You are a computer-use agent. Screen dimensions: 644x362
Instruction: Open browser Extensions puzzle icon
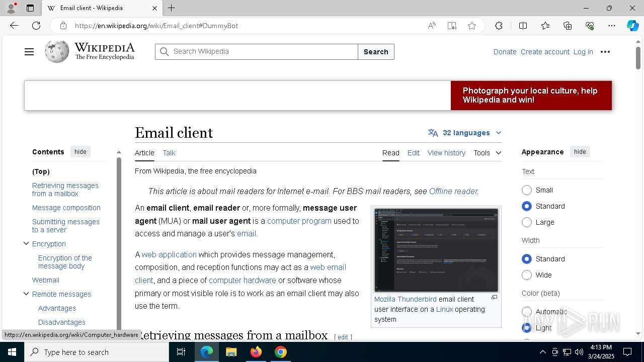click(x=499, y=26)
